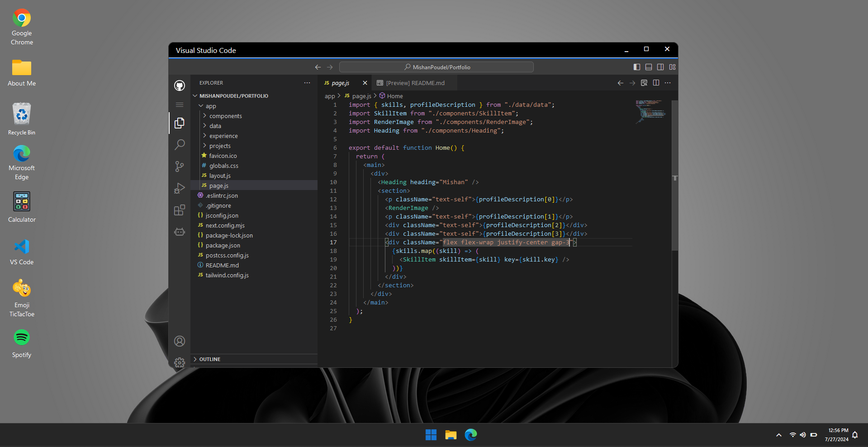Open the Explorer view in the activity bar
Viewport: 868px width, 447px height.
(180, 123)
